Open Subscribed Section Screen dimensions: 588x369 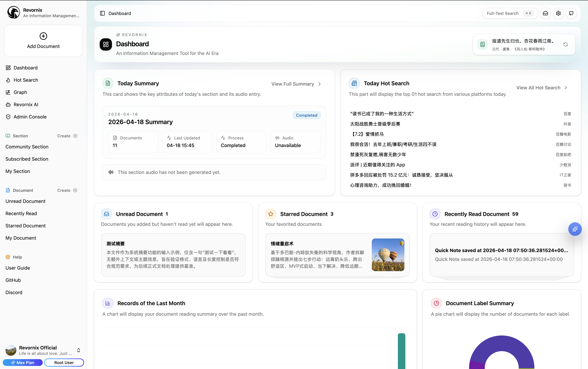[x=27, y=159]
